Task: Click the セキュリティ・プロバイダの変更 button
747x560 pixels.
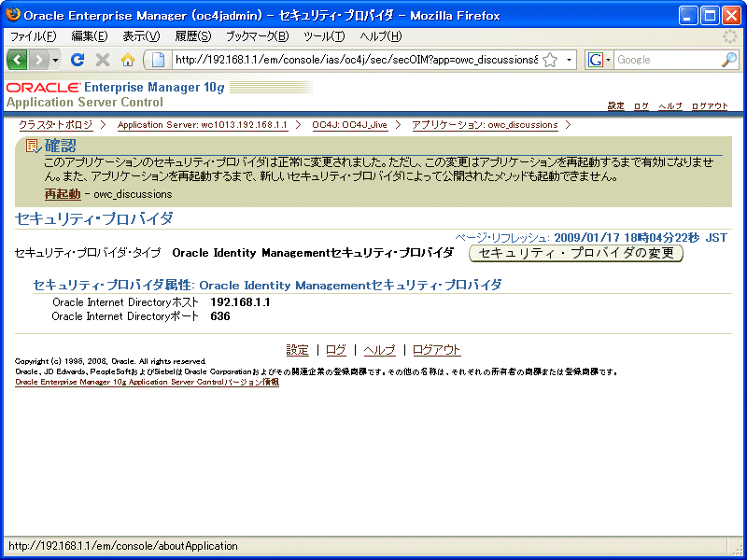Action: point(576,253)
